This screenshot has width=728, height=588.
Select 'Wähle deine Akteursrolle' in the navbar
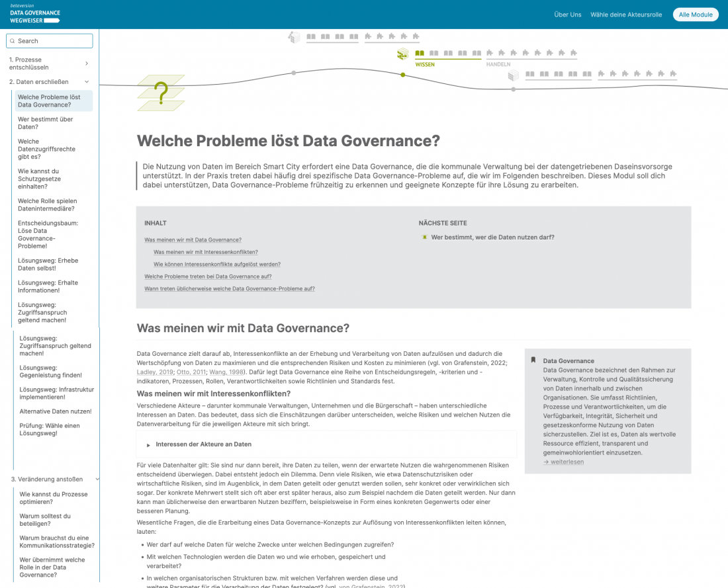coord(626,14)
